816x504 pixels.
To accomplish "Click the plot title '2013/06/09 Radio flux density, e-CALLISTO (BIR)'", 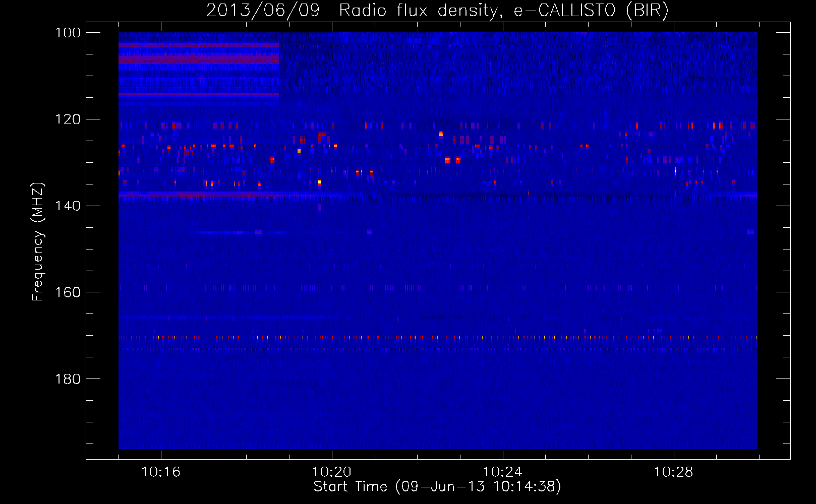I will click(437, 10).
